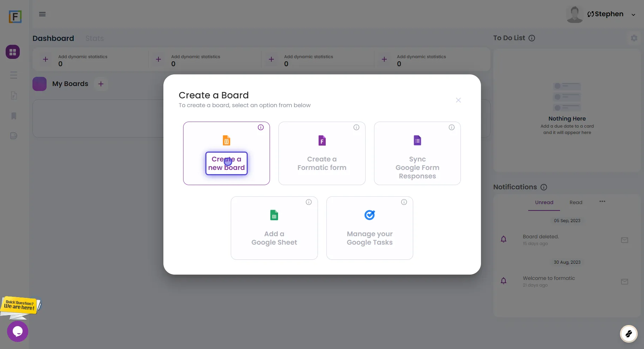This screenshot has width=644, height=349.
Task: Click the info icon on Sync Google Form card
Action: click(x=452, y=127)
